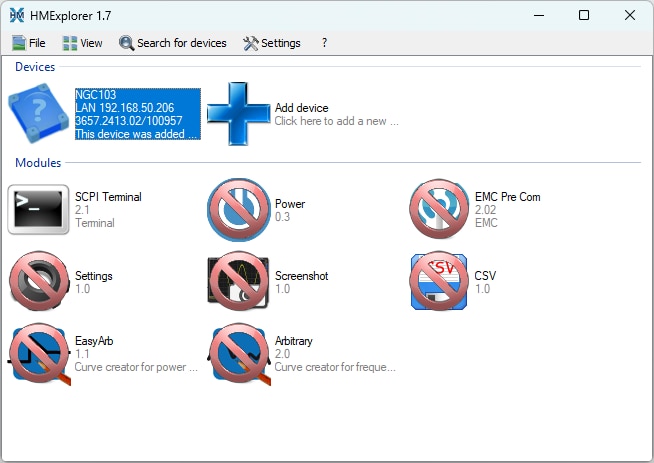Close the HMExplorer window
Image resolution: width=654 pixels, height=463 pixels.
point(630,15)
